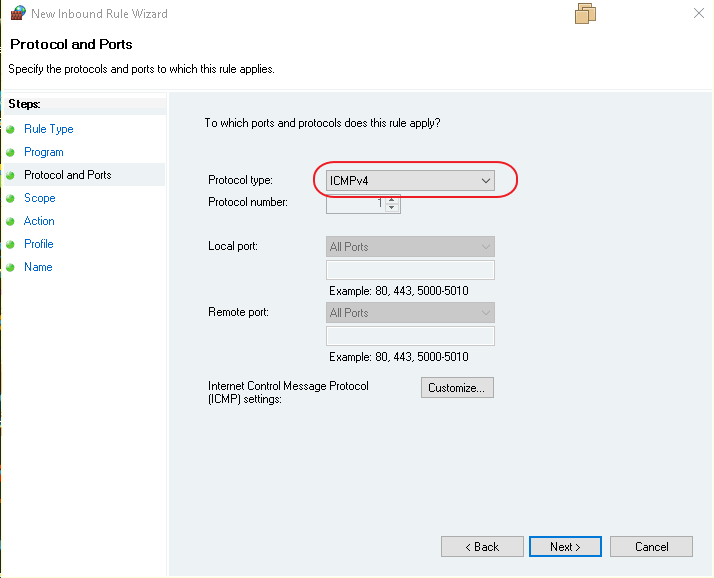The width and height of the screenshot is (714, 578).
Task: Click the local port text field
Action: pos(410,270)
